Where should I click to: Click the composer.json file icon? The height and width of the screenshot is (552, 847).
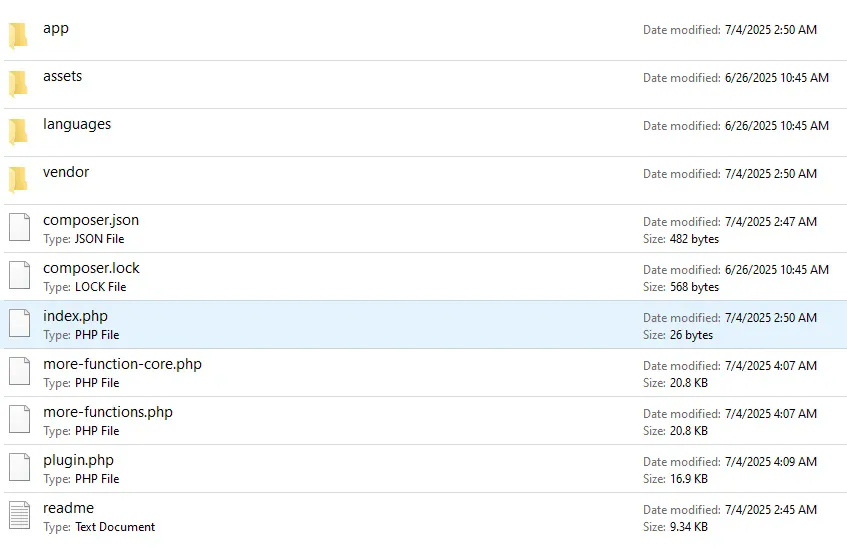click(x=20, y=228)
